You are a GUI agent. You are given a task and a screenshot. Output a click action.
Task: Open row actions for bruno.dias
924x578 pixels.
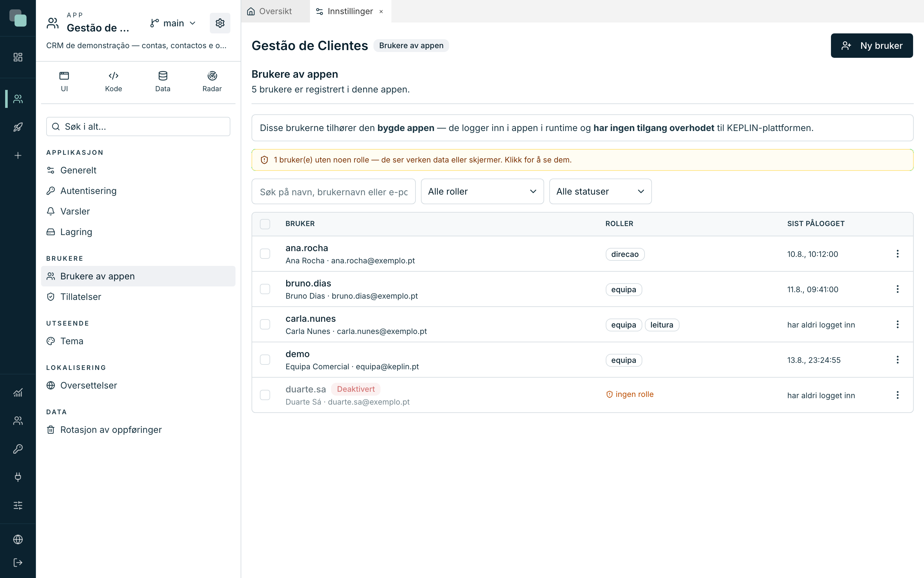tap(898, 289)
